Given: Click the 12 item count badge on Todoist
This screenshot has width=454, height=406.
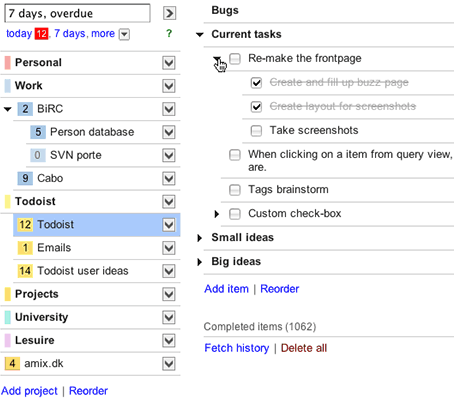Looking at the screenshot, I should pyautogui.click(x=25, y=224).
